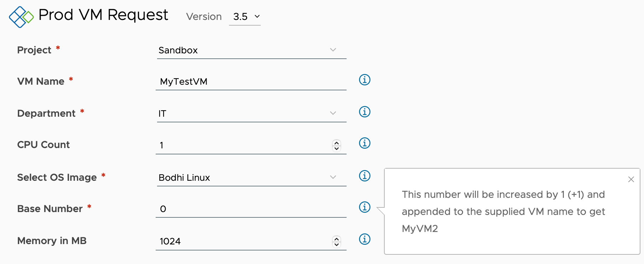This screenshot has height=264, width=644.
Task: Focus the VM Name field containing MyTestVM
Action: (251, 82)
